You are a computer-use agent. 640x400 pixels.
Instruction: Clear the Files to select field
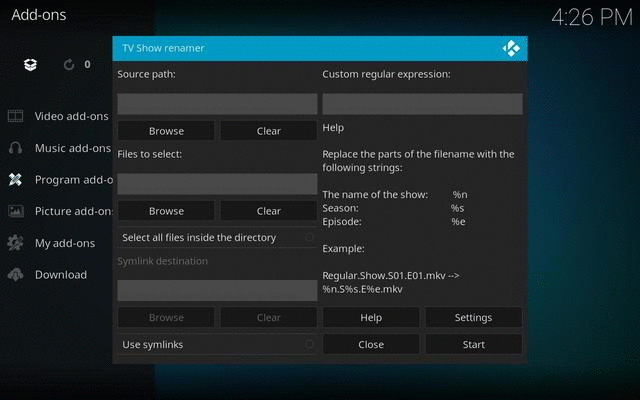tap(269, 211)
